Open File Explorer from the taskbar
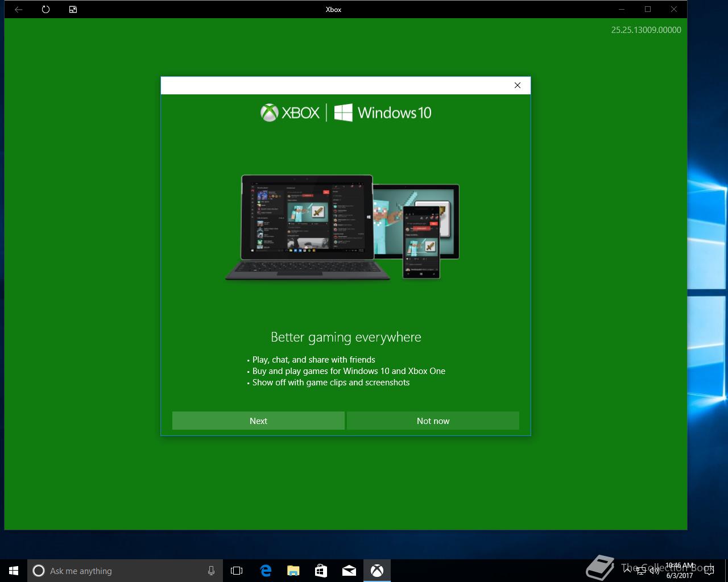 tap(293, 571)
